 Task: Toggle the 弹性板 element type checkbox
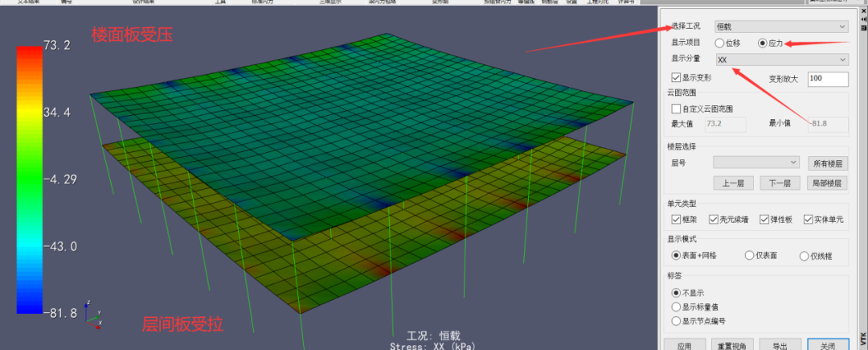pos(764,220)
